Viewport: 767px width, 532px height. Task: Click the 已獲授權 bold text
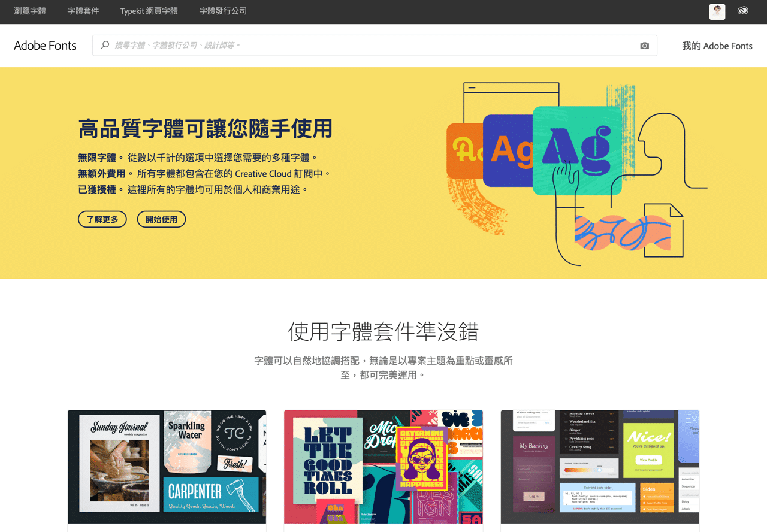pos(97,189)
